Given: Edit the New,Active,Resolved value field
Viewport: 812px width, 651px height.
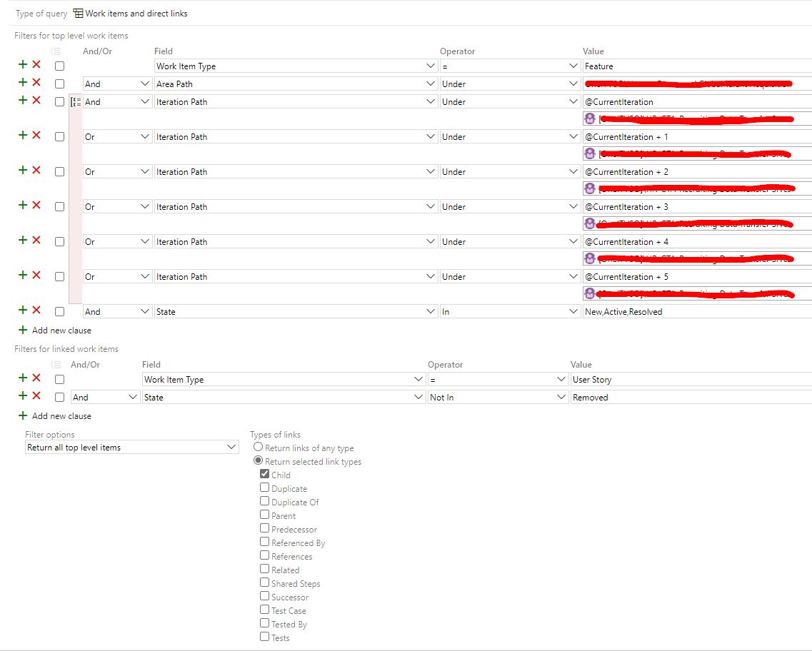Looking at the screenshot, I should (697, 311).
